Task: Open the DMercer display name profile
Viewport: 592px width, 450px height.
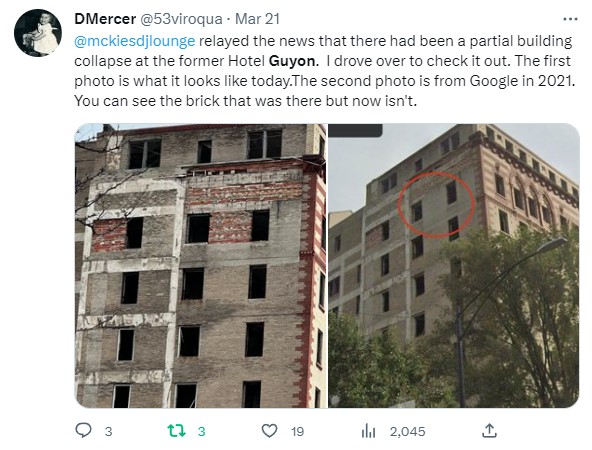Action: [x=105, y=19]
